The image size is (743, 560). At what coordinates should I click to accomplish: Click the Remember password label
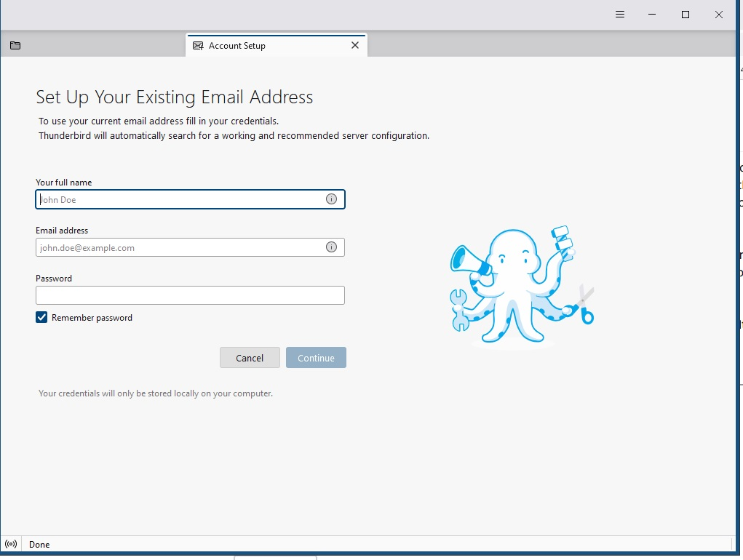click(x=92, y=318)
